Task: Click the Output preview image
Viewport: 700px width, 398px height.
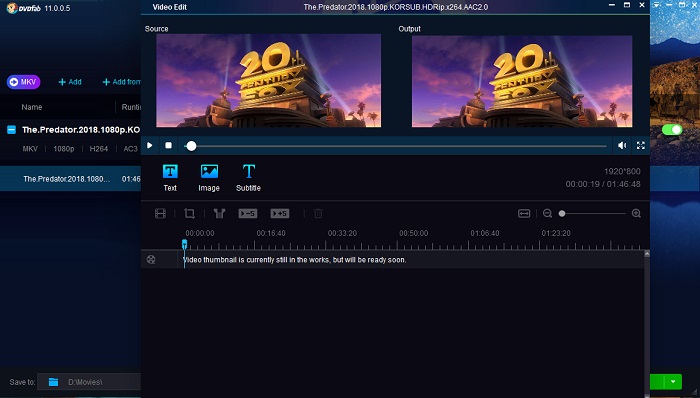Action: (x=522, y=81)
